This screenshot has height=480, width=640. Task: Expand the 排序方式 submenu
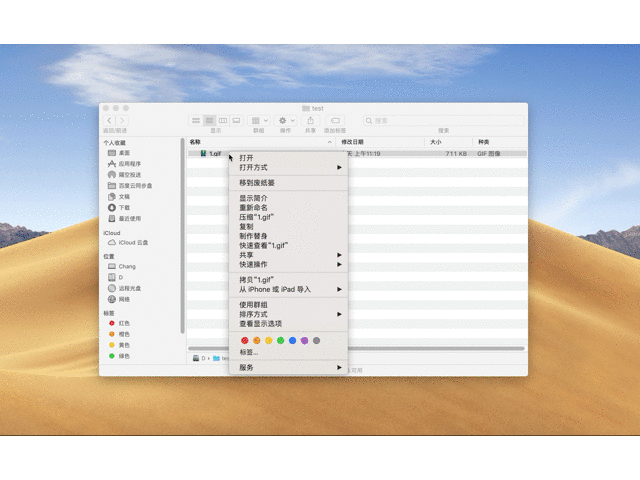tap(289, 314)
